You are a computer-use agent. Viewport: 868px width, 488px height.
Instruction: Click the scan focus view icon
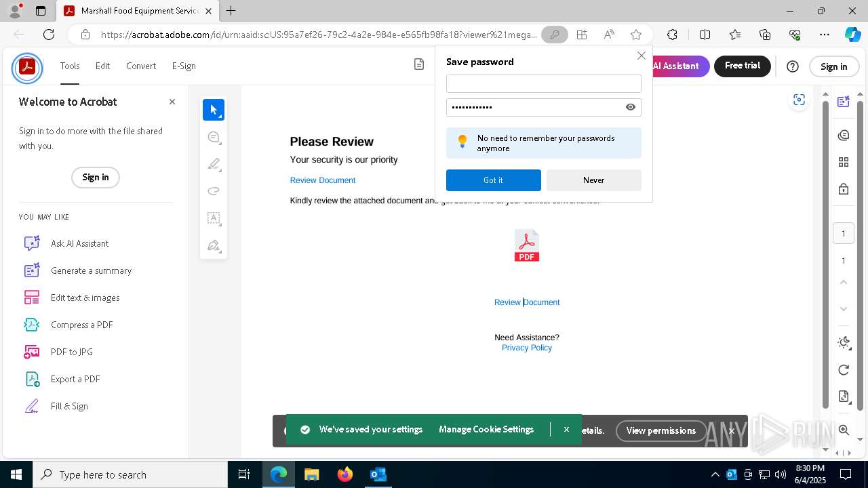[x=799, y=100]
